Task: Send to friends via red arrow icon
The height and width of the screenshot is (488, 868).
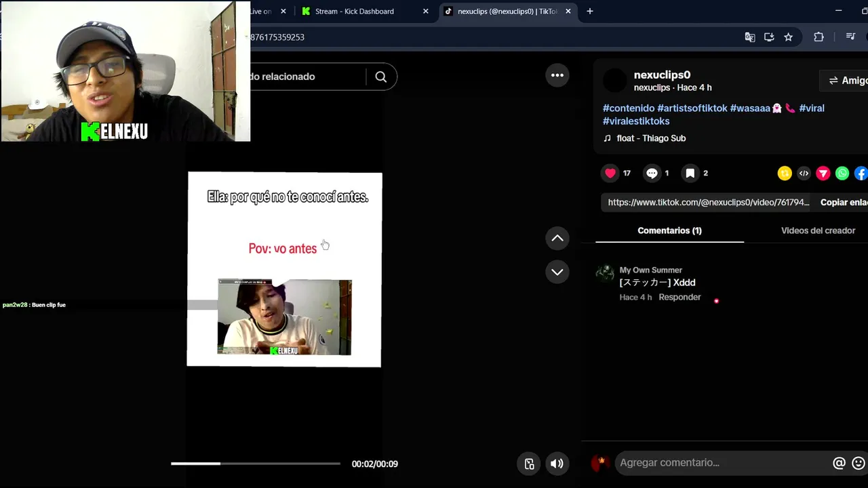Action: (x=823, y=174)
